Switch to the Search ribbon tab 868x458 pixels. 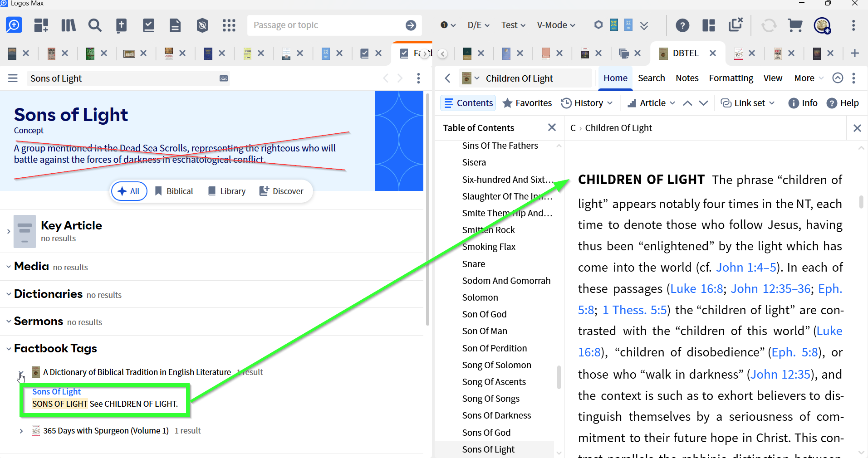click(652, 78)
